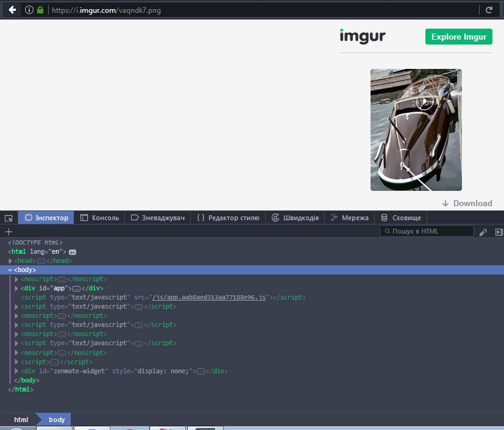504x430 pixels.
Task: Open the boat image thumbnail
Action: coord(416,130)
